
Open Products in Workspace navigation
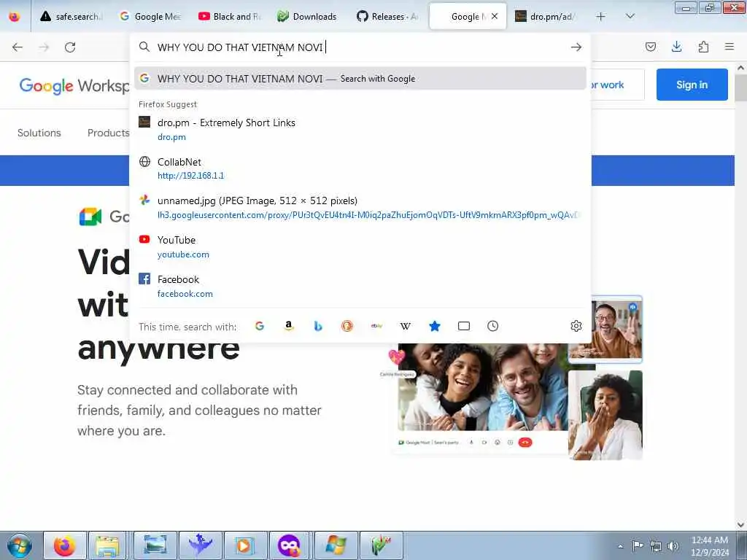108,133
